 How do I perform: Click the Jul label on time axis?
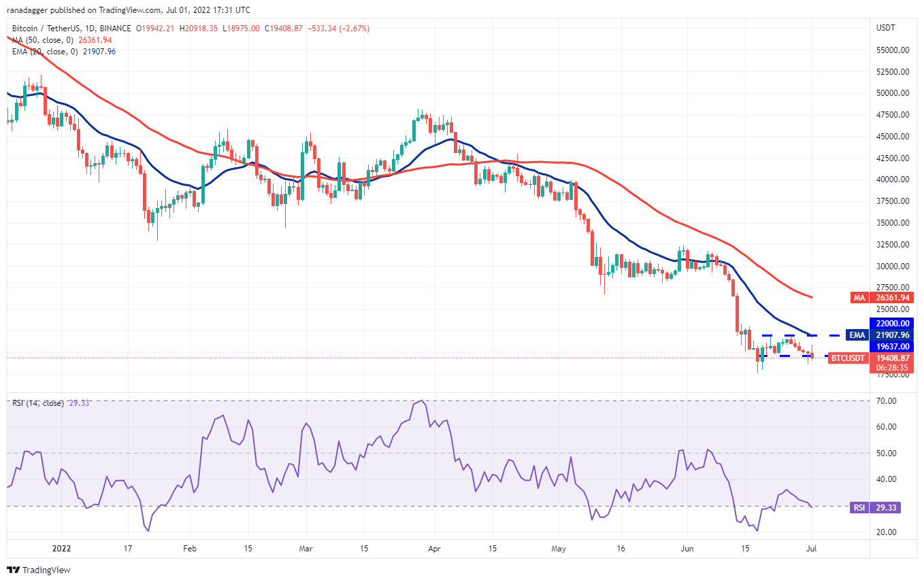pos(812,547)
